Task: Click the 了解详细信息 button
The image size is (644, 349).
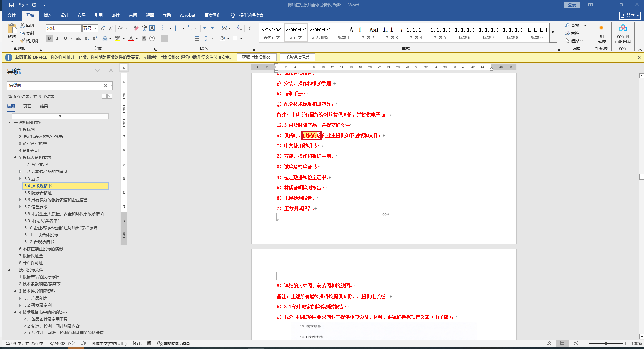Action: (297, 57)
